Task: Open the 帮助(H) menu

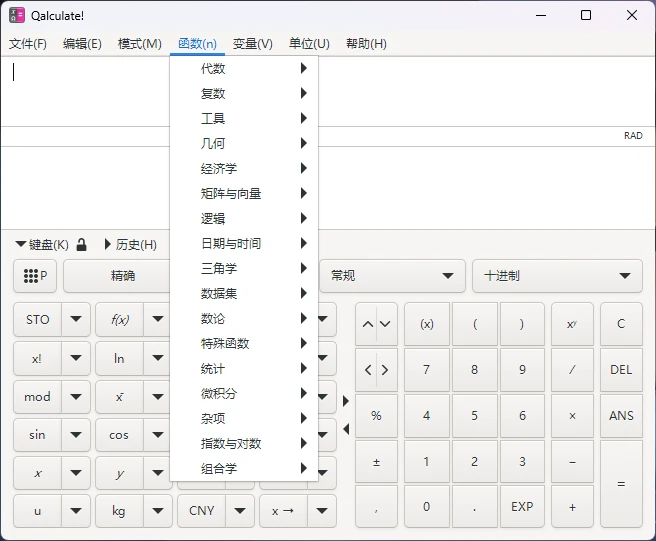Action: coord(366,44)
